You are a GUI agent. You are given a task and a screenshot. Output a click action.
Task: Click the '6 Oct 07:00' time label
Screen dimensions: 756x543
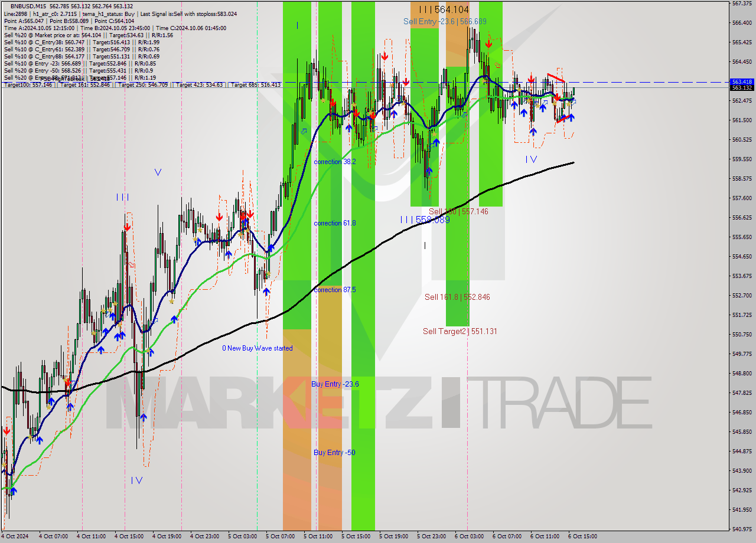[507, 537]
